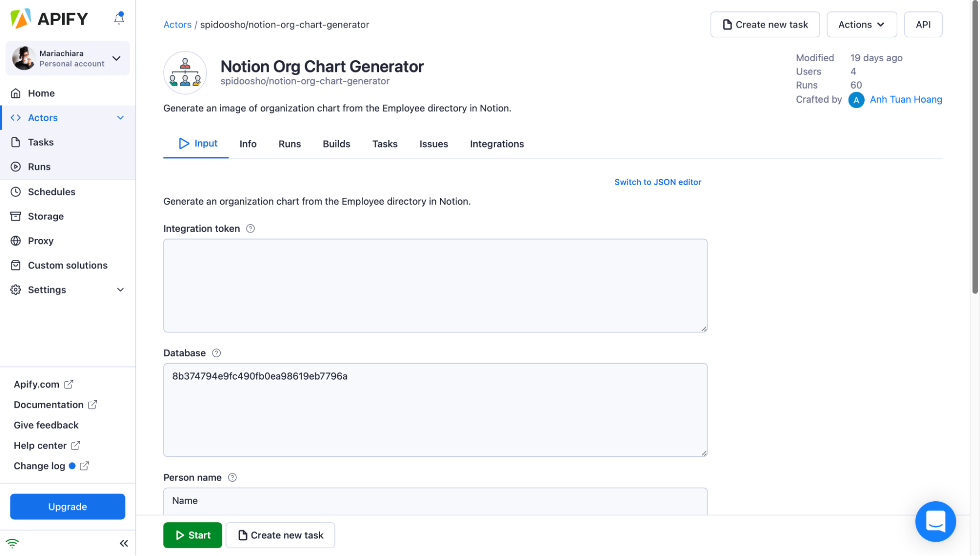Screen dimensions: 980x556
Task: Click the notification bell icon
Action: (119, 18)
